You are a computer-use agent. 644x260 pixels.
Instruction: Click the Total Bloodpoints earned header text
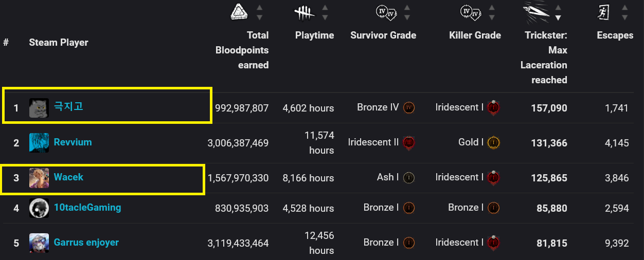click(242, 50)
